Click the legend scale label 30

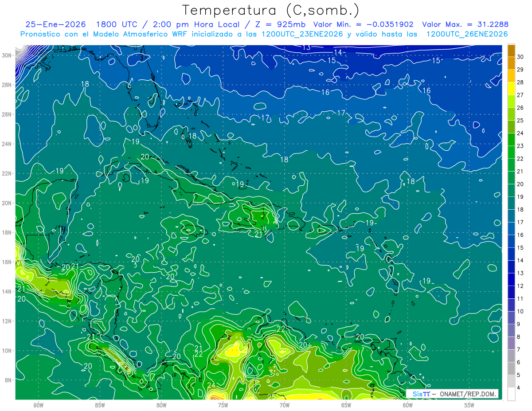click(520, 57)
